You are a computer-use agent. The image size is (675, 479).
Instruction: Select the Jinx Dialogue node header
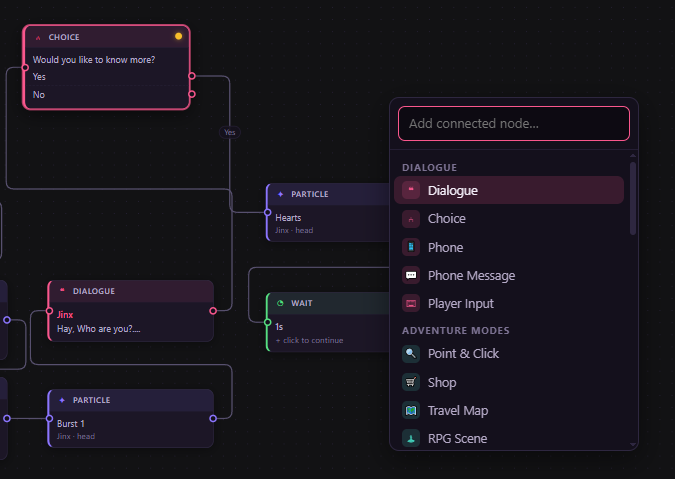pyautogui.click(x=131, y=291)
